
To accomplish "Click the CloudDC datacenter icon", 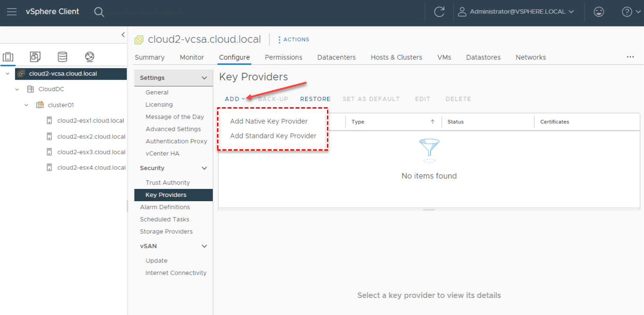I will [x=31, y=89].
